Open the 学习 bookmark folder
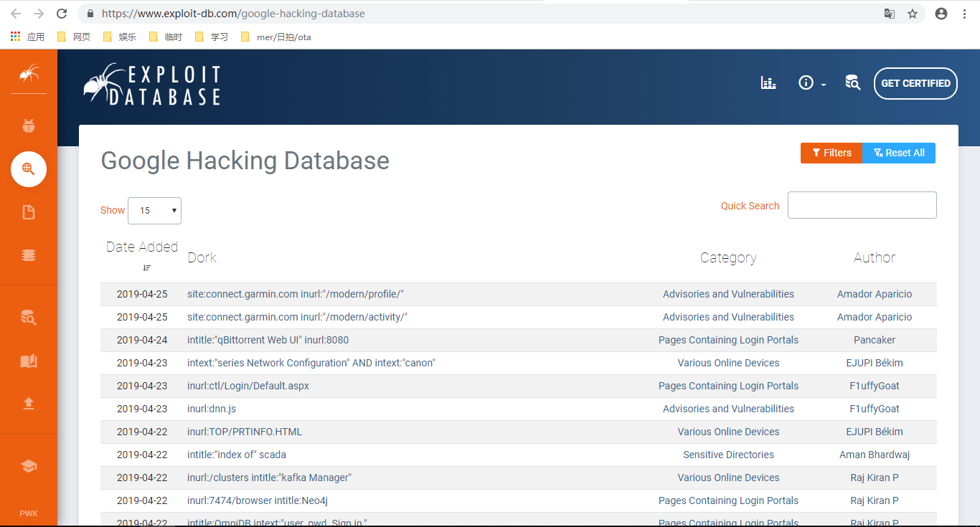980x527 pixels. pos(212,37)
